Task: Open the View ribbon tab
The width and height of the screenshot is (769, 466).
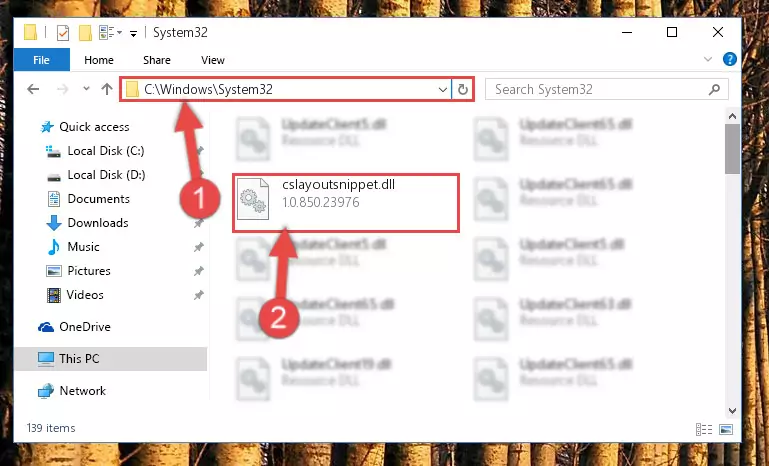Action: [x=213, y=60]
